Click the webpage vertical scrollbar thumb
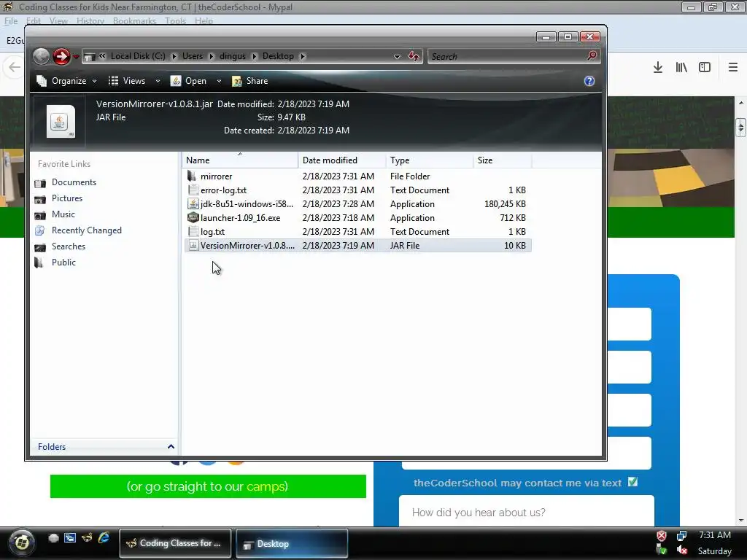Viewport: 747px width, 560px height. [741, 127]
